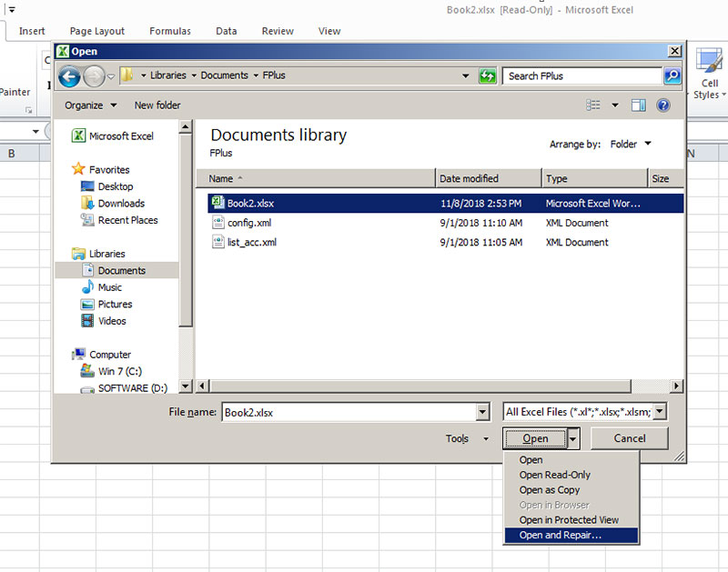Sort by Name column header

point(316,178)
